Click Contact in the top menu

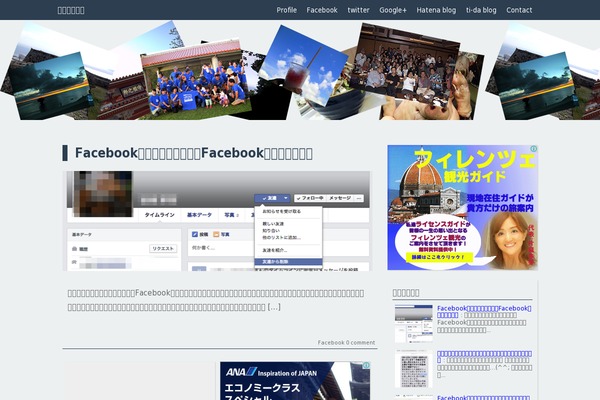519,10
